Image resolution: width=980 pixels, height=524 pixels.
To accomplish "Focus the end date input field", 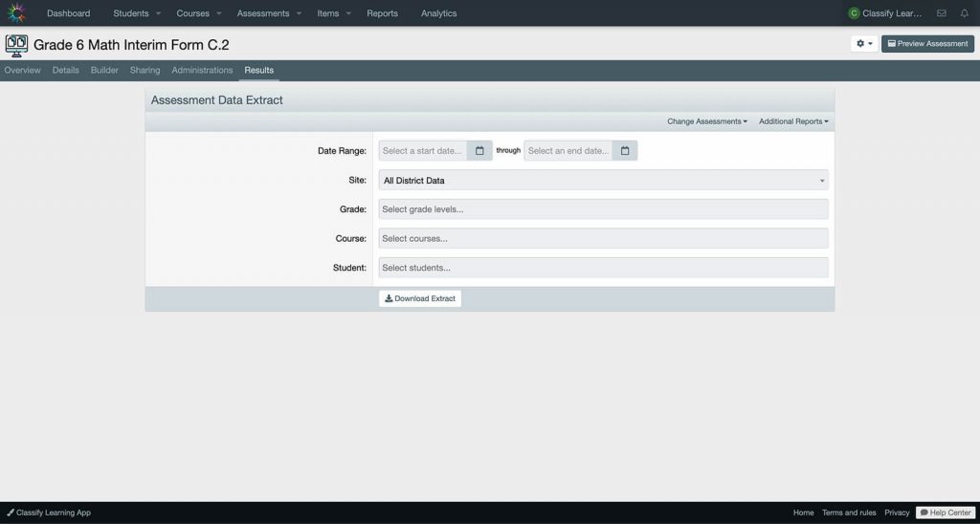I will pos(568,150).
